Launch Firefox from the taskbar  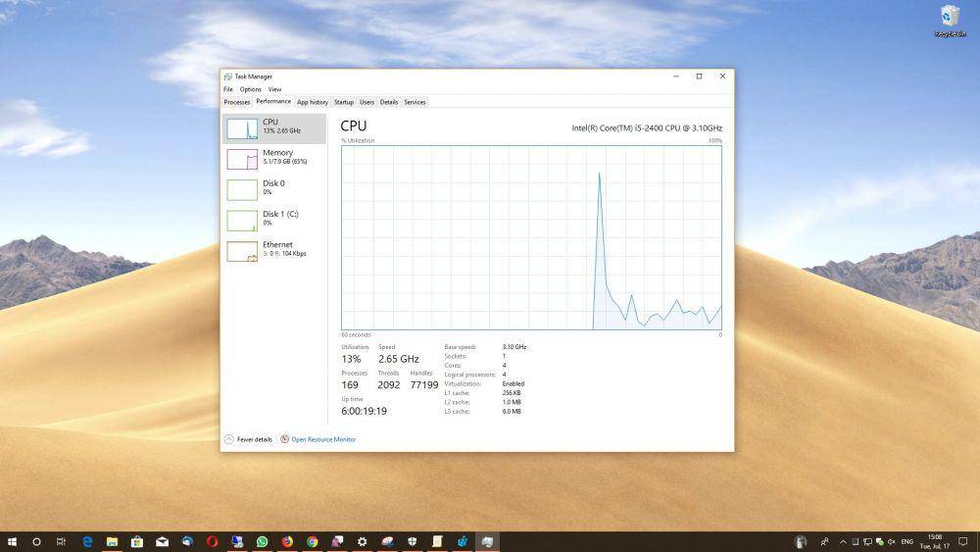(x=287, y=542)
